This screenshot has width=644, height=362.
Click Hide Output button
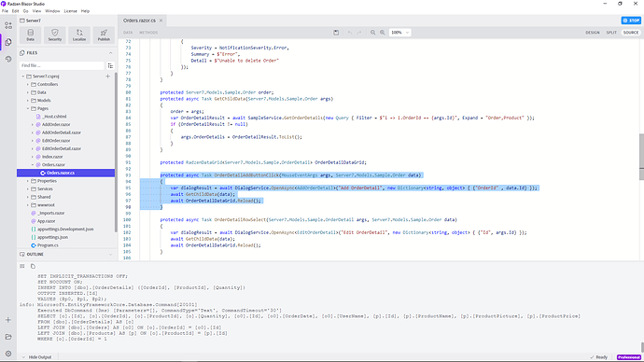click(x=37, y=357)
